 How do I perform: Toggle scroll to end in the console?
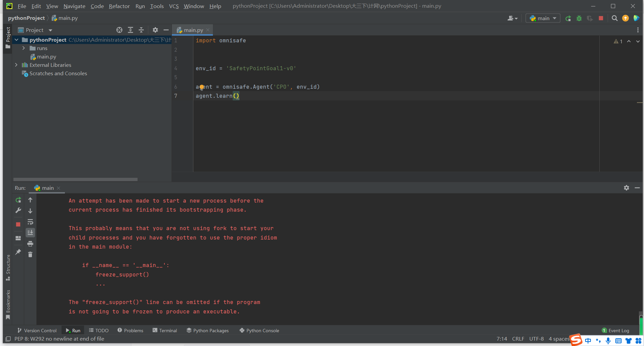(x=30, y=232)
